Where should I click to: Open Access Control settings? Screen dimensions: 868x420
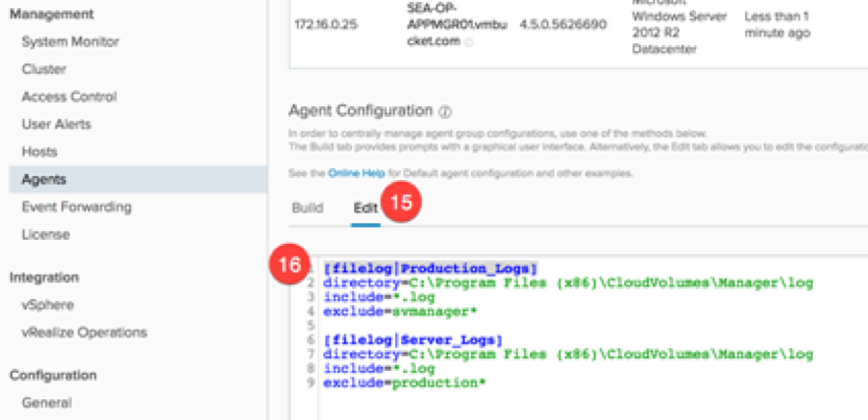click(69, 97)
